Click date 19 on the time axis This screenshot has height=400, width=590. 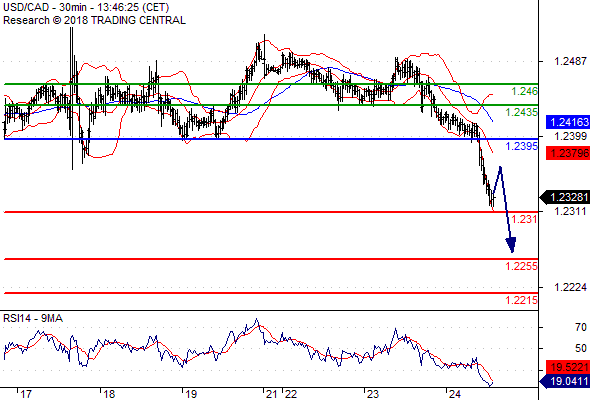(190, 394)
